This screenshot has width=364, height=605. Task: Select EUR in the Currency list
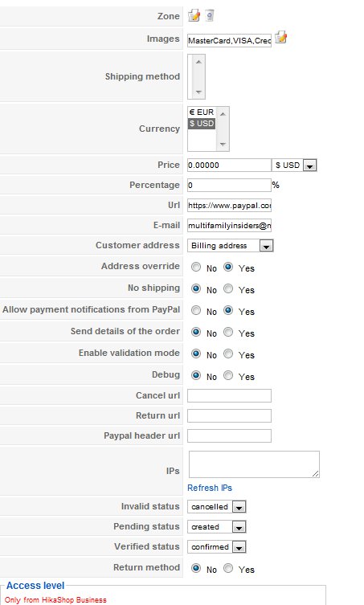pos(202,112)
